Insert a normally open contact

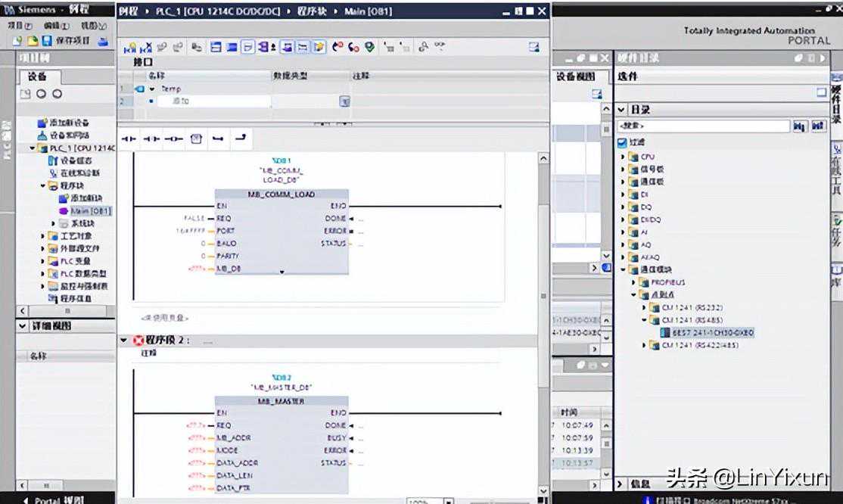129,139
